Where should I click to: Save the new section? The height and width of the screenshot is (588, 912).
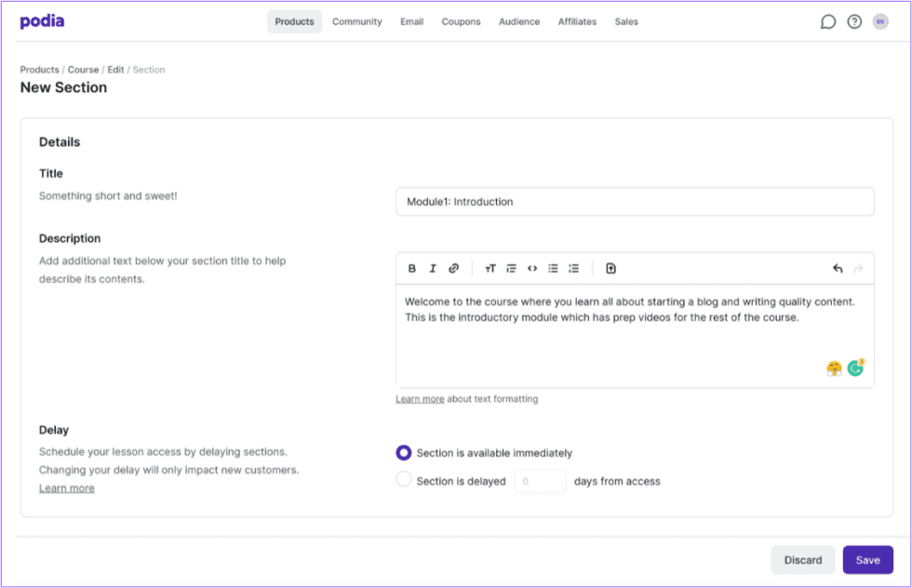[867, 559]
